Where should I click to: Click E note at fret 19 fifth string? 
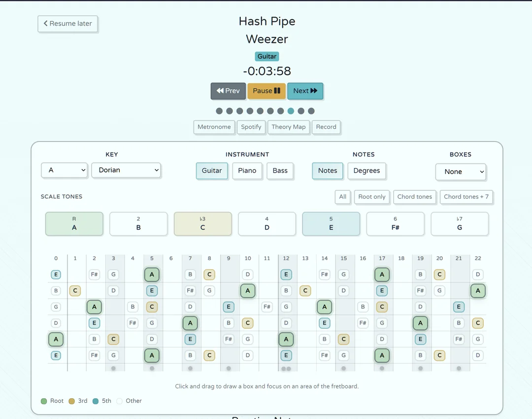420,339
